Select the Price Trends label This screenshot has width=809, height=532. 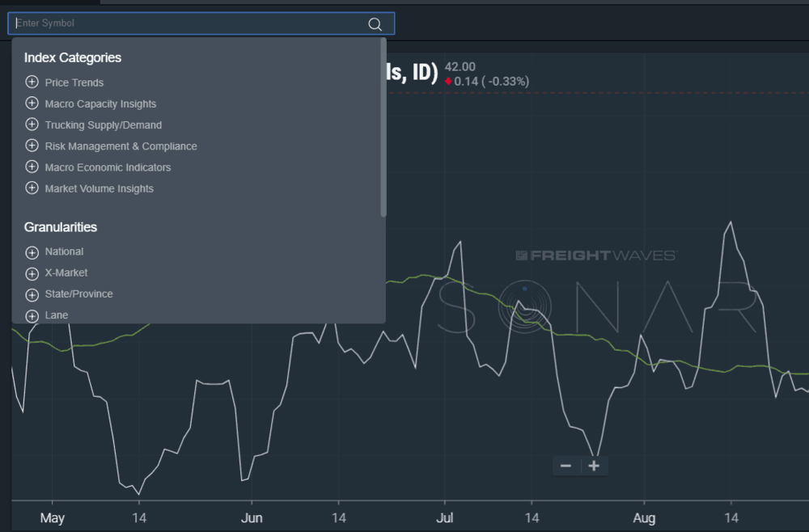click(x=74, y=82)
